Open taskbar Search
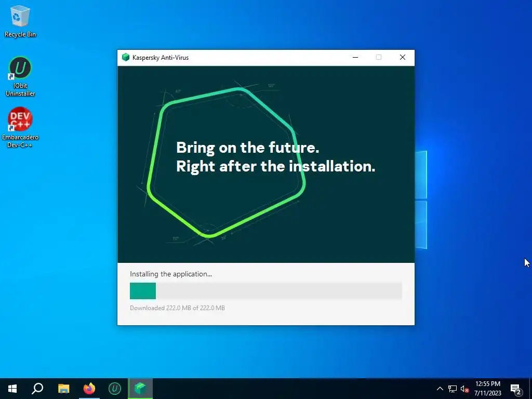The height and width of the screenshot is (399, 532). coord(37,389)
